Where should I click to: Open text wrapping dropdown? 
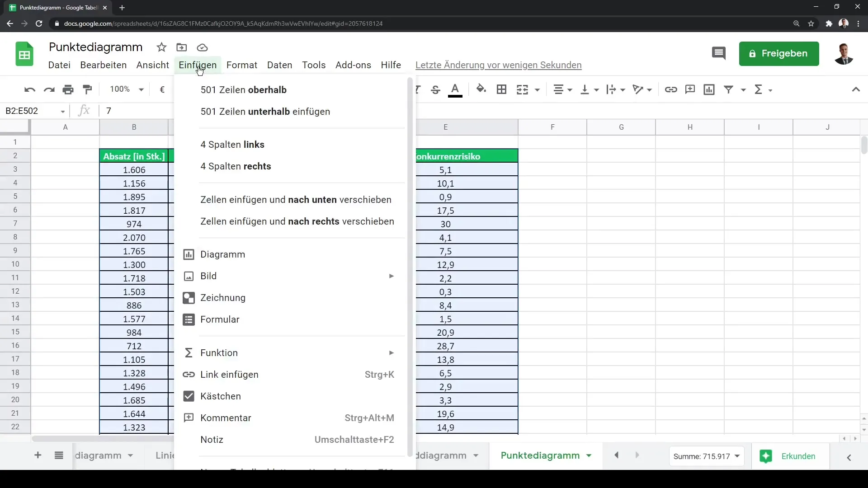(616, 89)
